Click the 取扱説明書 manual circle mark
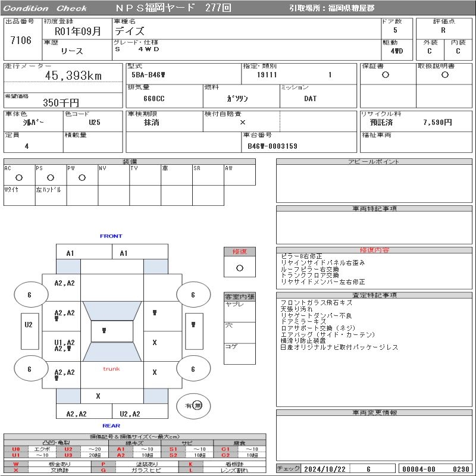The image size is (476, 476). tap(444, 75)
